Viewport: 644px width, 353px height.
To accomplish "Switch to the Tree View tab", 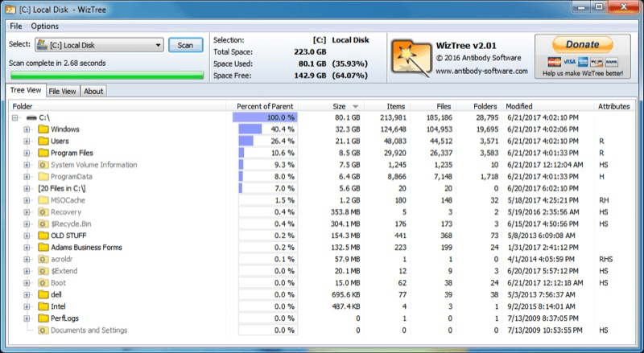I will point(26,90).
